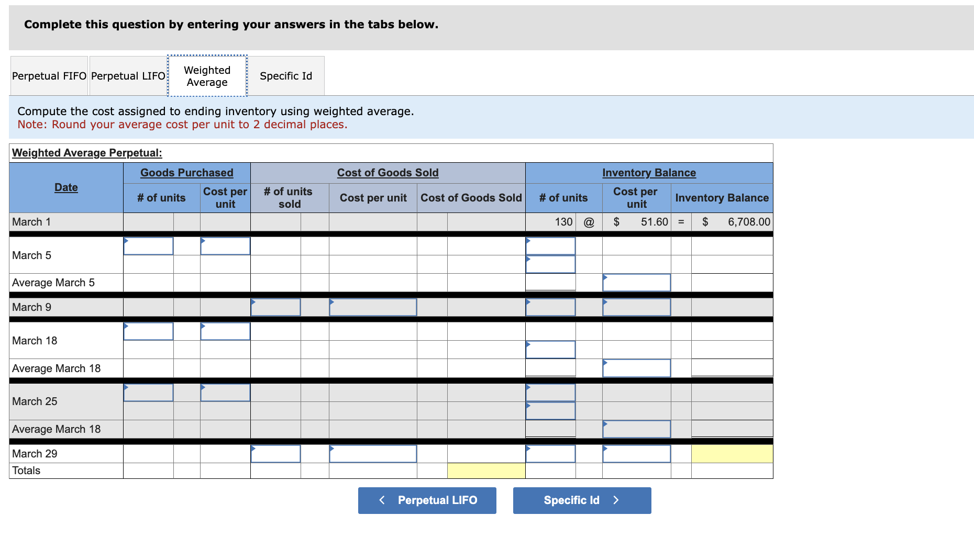Click the yellow Totals cost of goods sold cell

coord(486,471)
